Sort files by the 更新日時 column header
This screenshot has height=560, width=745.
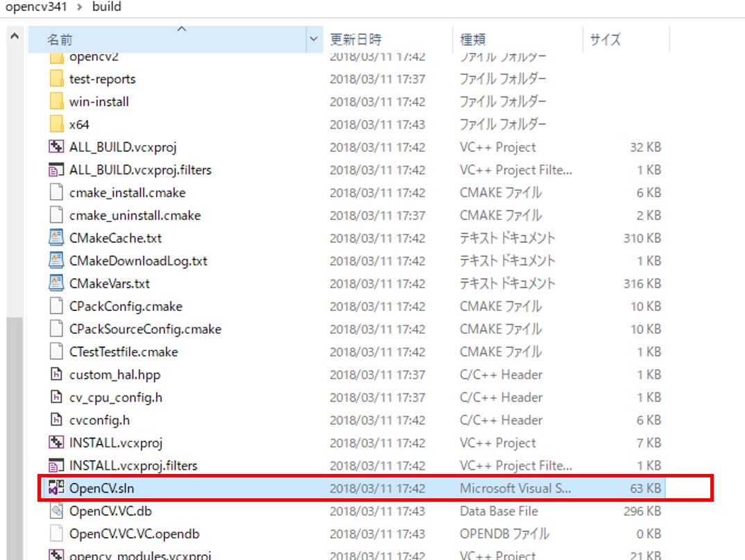[x=355, y=40]
